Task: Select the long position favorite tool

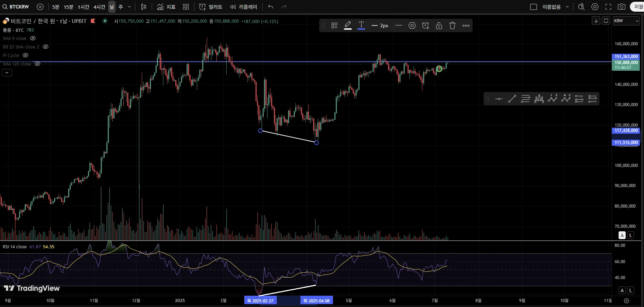Action: 579,99
